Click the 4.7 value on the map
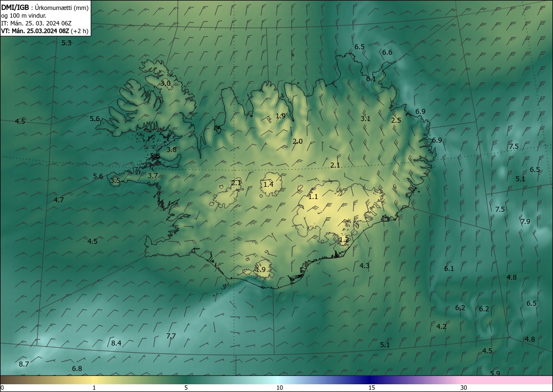The height and width of the screenshot is (392, 553). point(59,200)
